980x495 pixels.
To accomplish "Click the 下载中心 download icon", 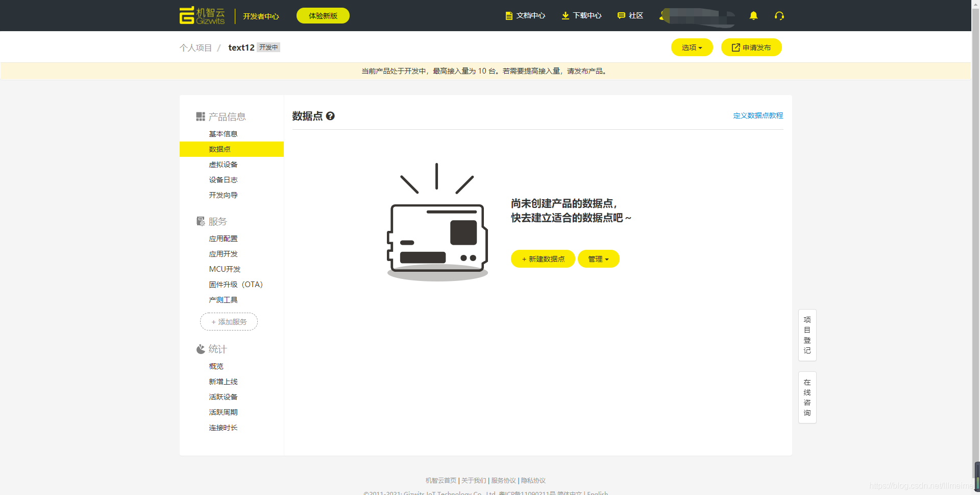I will (565, 16).
